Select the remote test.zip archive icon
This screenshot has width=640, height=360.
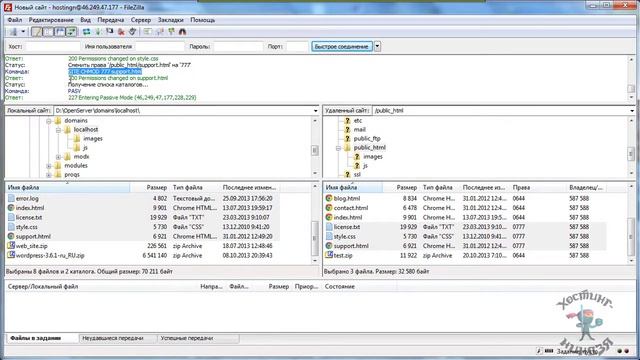329,256
